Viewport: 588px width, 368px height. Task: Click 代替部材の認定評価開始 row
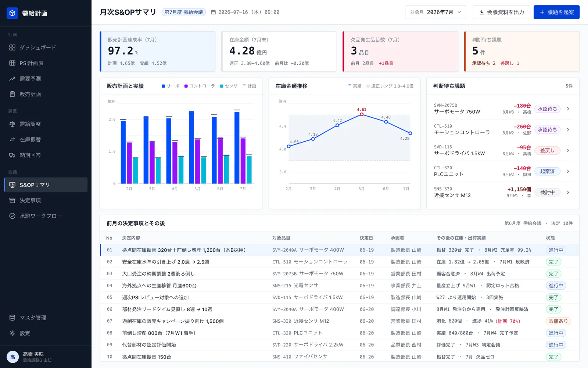click(x=340, y=345)
